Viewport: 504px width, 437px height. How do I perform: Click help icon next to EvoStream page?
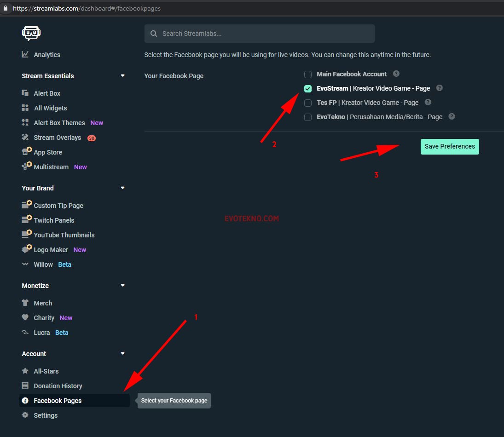[440, 88]
